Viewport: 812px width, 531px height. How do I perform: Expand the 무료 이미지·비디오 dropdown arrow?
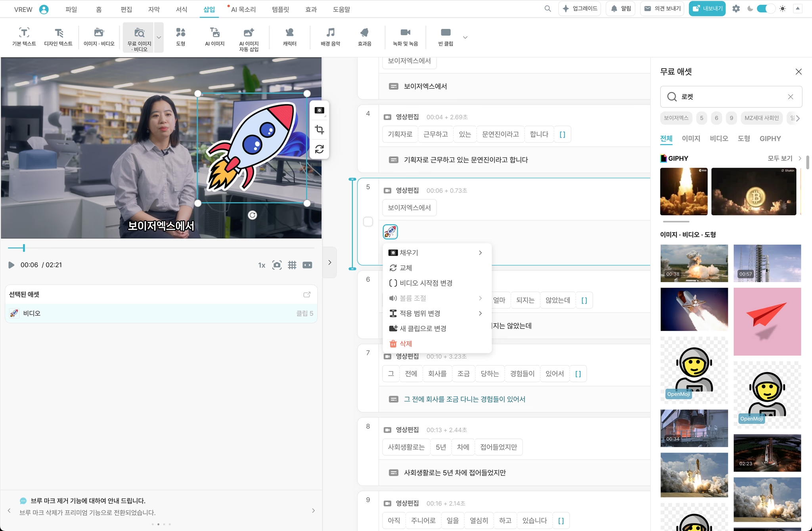tap(159, 38)
